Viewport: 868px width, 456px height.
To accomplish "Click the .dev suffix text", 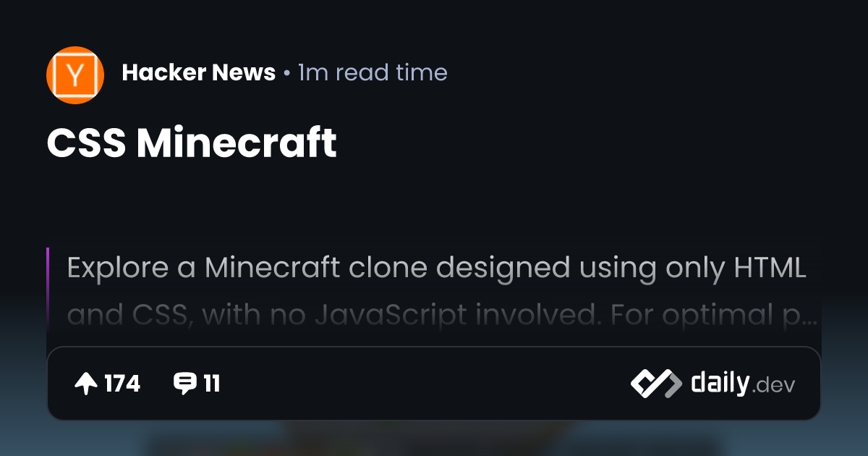I will pyautogui.click(x=774, y=386).
